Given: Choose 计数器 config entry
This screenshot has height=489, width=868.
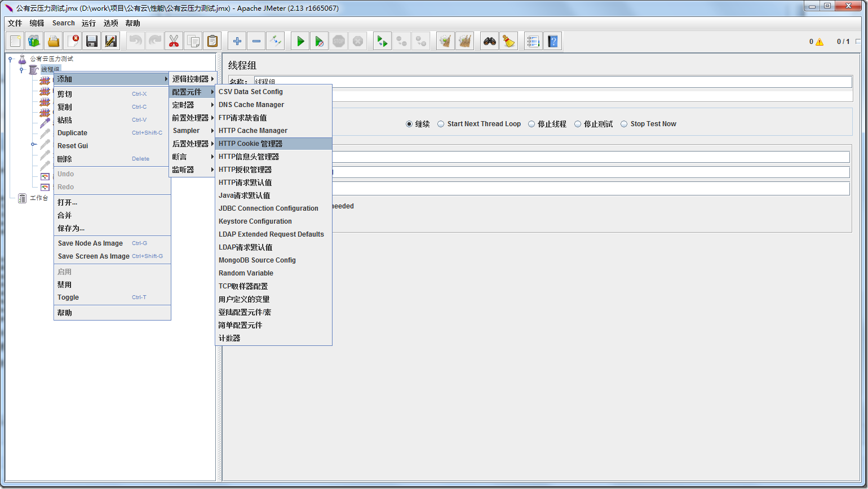Looking at the screenshot, I should point(273,338).
